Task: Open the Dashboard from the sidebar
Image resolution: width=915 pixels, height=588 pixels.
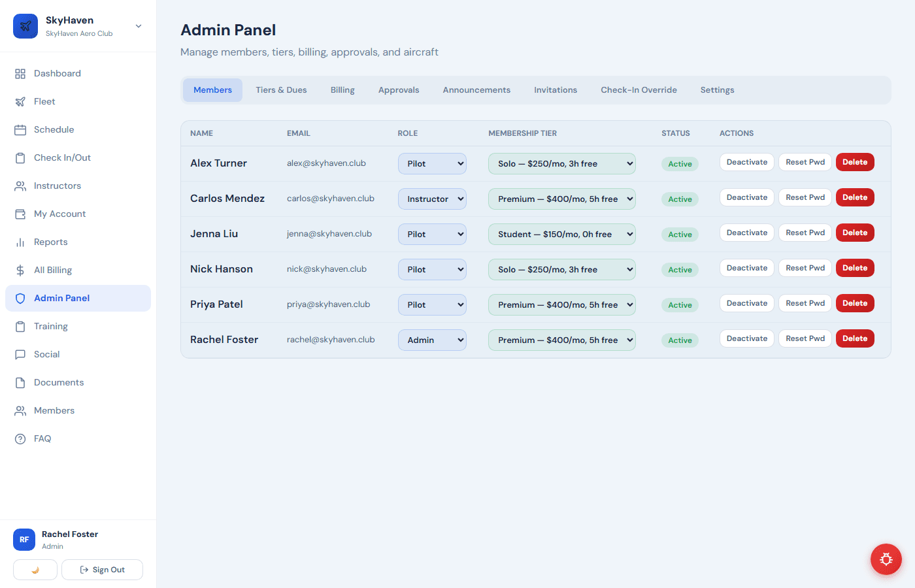Action: pos(20,73)
